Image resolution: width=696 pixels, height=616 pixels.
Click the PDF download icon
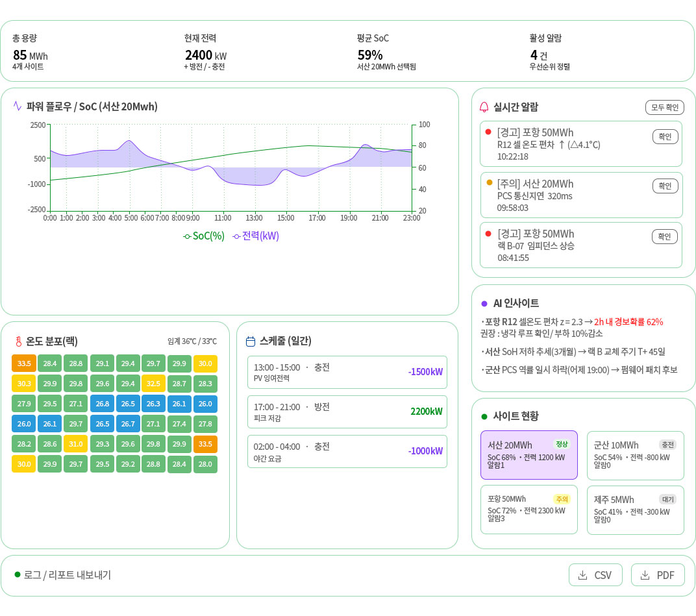645,575
